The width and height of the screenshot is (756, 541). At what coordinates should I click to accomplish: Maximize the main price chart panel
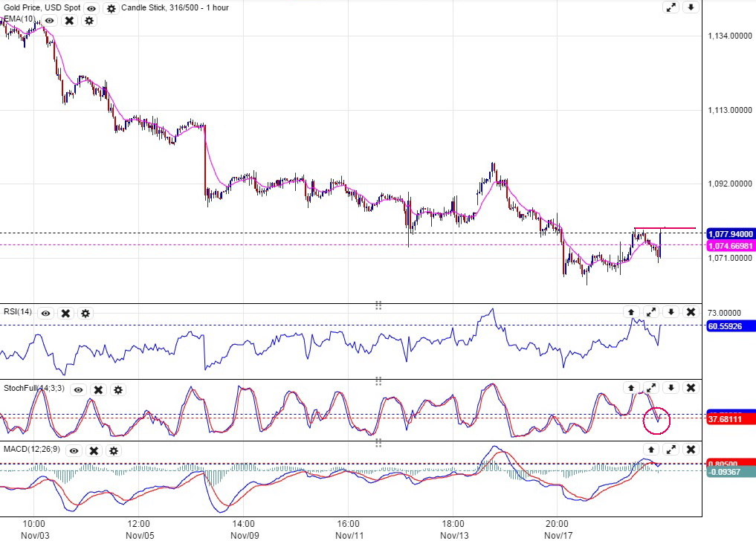pyautogui.click(x=671, y=7)
